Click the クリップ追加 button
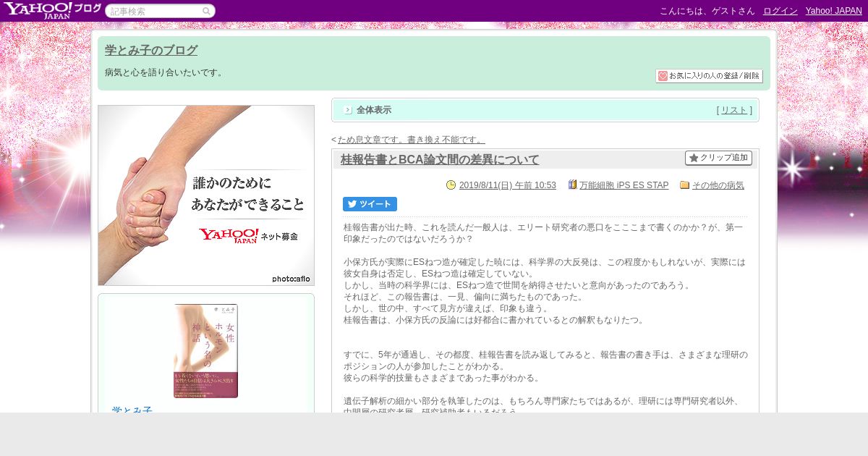This screenshot has width=868, height=456. point(718,158)
